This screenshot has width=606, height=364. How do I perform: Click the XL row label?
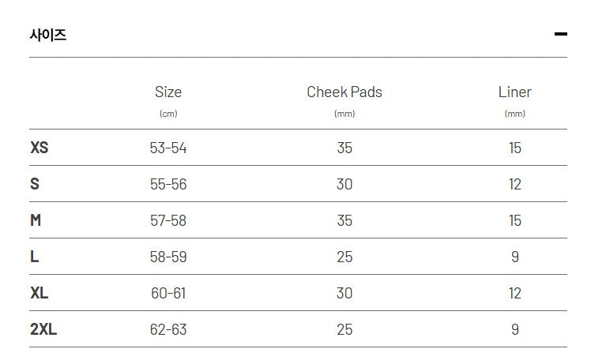(40, 293)
